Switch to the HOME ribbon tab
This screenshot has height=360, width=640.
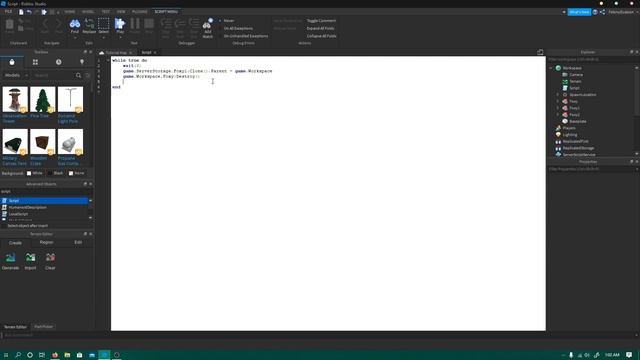(70, 12)
